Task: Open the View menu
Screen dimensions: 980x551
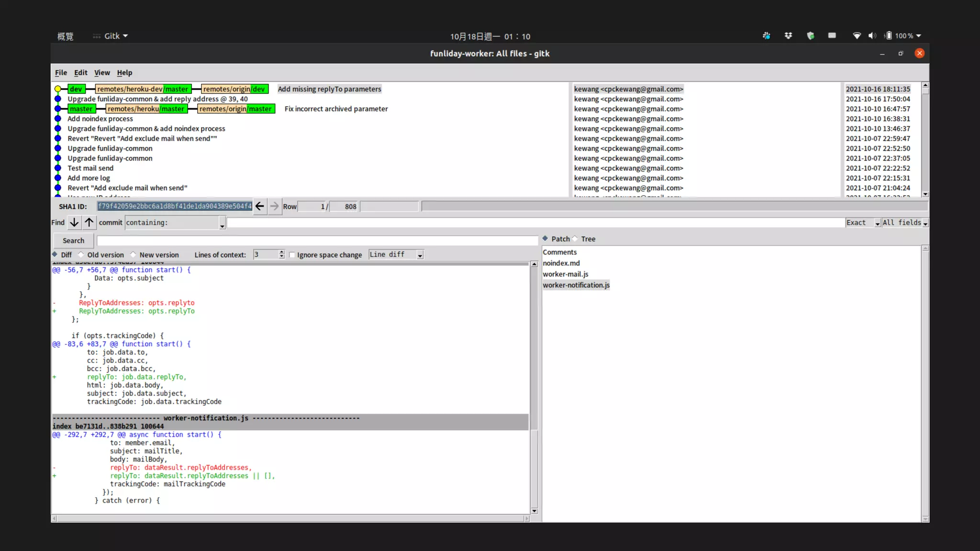Action: point(102,73)
